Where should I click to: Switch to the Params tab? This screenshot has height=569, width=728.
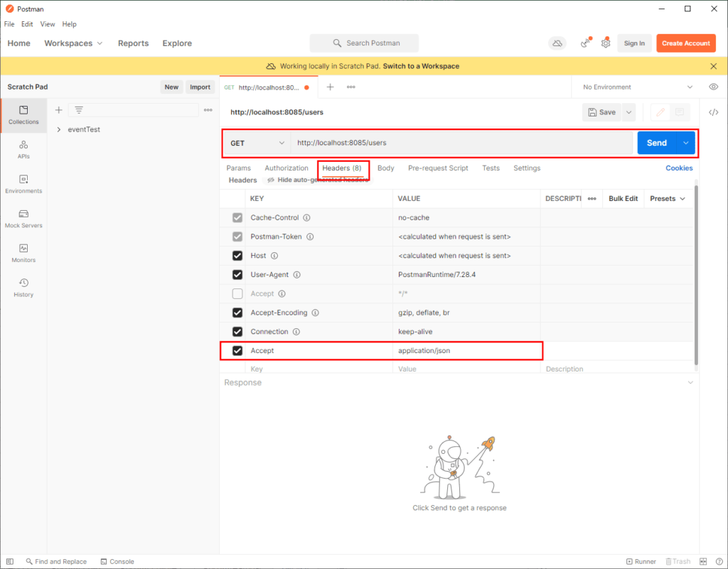pos(239,168)
